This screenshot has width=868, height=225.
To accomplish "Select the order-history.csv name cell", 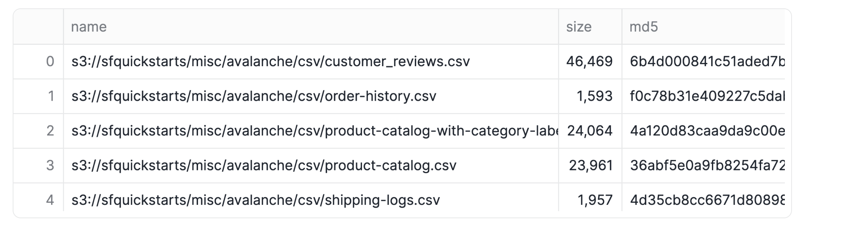I will tap(311, 96).
